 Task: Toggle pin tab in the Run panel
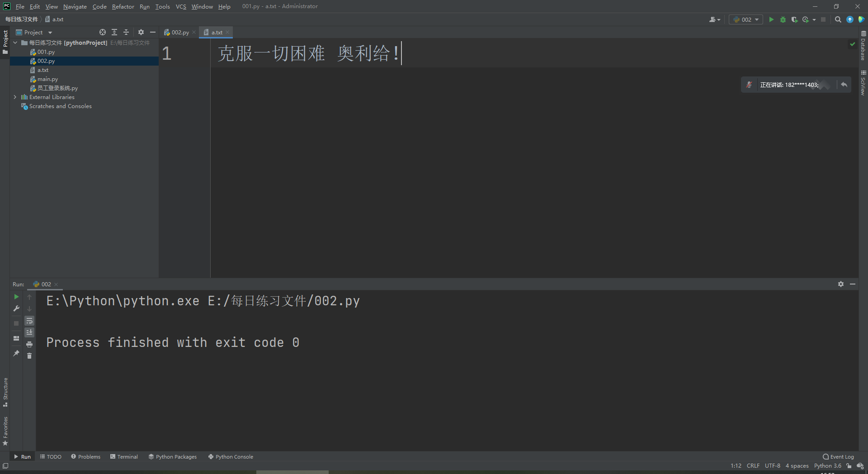(16, 353)
